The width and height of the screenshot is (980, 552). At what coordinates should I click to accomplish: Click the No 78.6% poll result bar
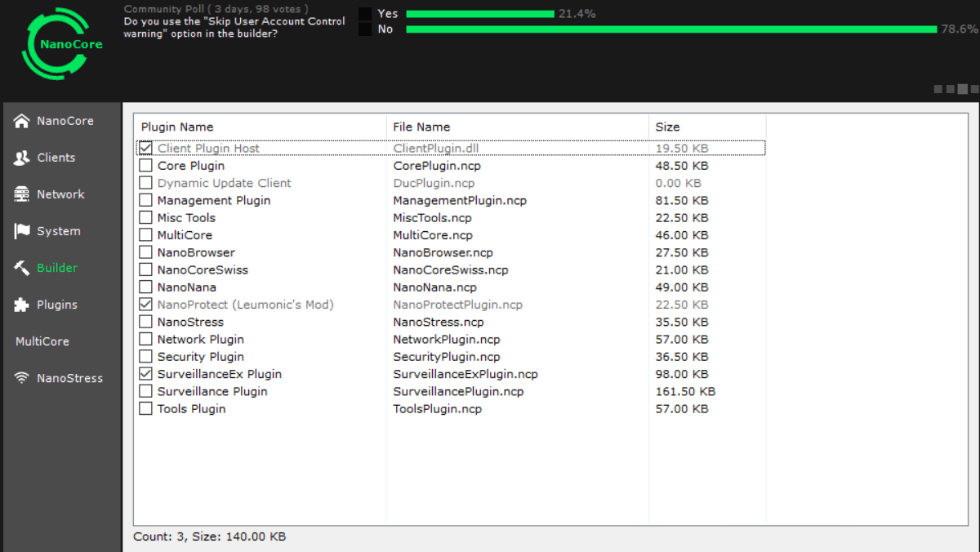coord(671,29)
